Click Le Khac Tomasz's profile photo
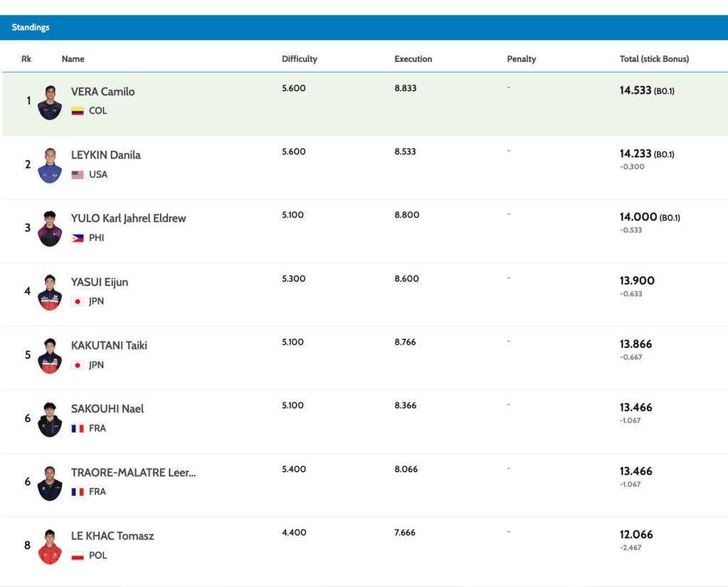Image resolution: width=728 pixels, height=587 pixels. [x=50, y=546]
